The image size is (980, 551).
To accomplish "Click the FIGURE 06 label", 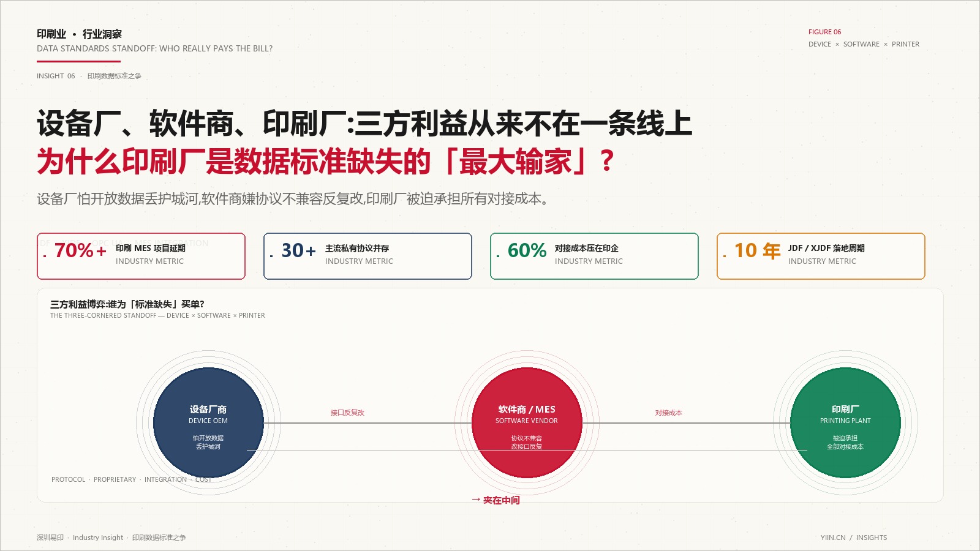I will [x=824, y=32].
